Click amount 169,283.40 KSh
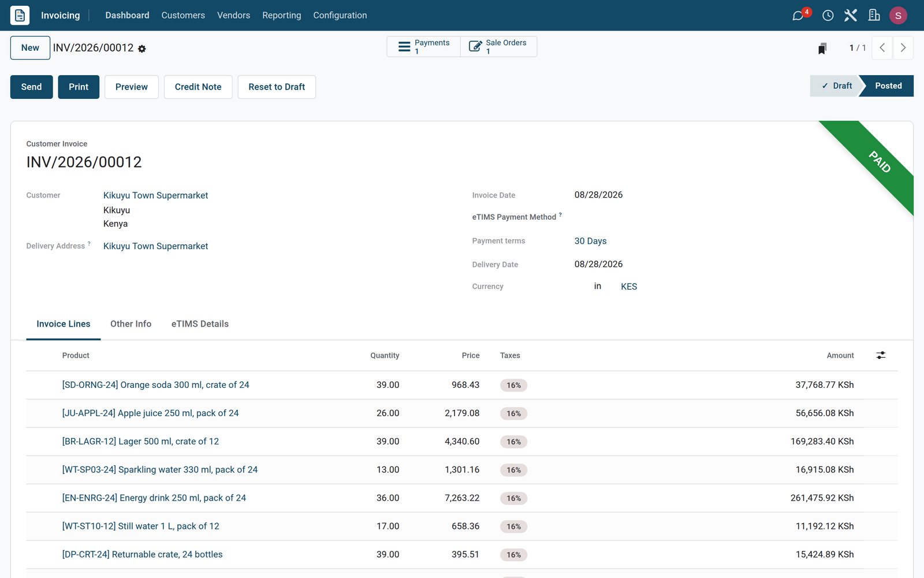This screenshot has height=578, width=924. [822, 442]
